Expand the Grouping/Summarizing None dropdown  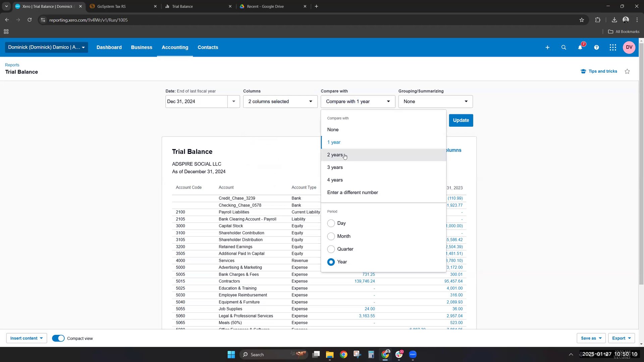pos(435,102)
